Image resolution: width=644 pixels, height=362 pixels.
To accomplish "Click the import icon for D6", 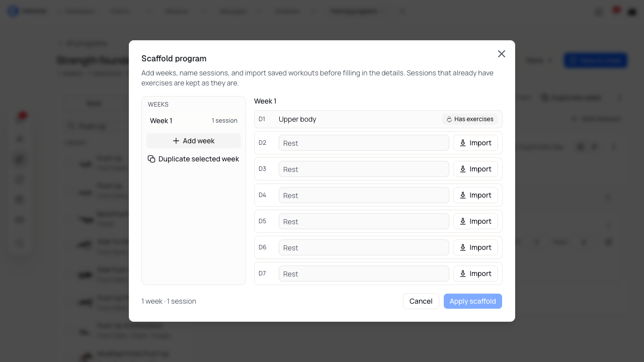I will click(x=463, y=247).
